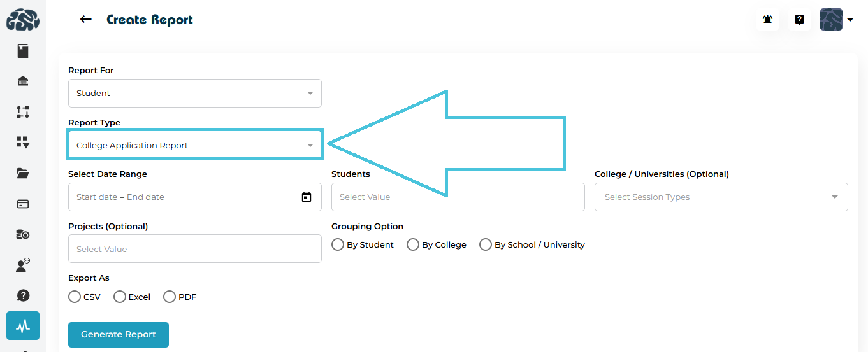Open the notifications bell
This screenshot has width=868, height=352.
click(768, 20)
